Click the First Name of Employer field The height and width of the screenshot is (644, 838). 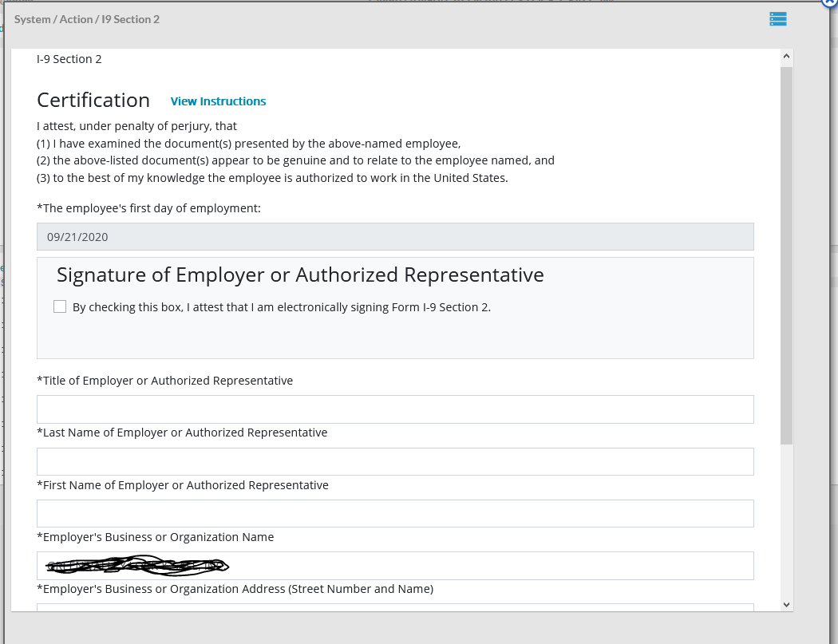click(395, 513)
